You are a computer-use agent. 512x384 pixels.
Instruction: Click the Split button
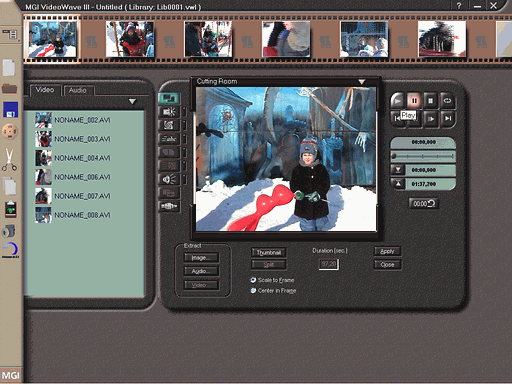(x=269, y=265)
